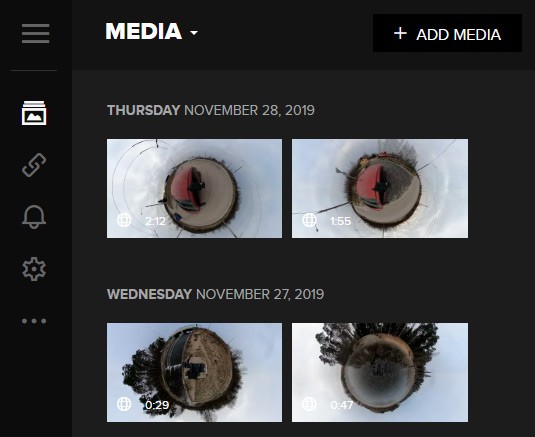The height and width of the screenshot is (437, 535).
Task: Select the Thursday November 28, 2019 date header
Action: 211,111
